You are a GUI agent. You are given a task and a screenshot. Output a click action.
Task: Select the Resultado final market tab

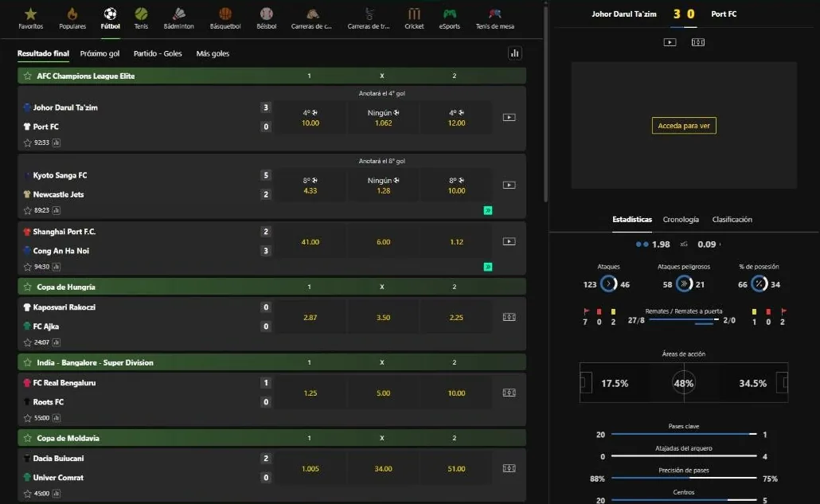(43, 53)
